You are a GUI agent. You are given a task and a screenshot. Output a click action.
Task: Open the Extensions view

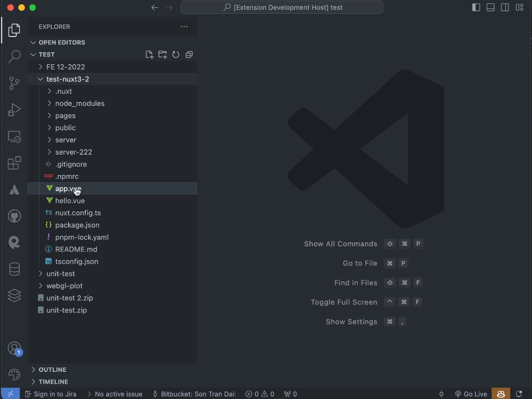[14, 163]
